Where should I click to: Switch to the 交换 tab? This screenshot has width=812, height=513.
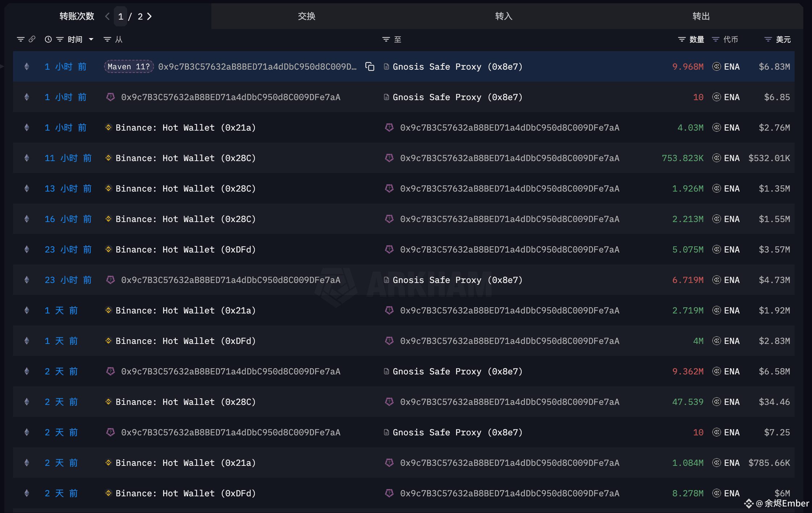pyautogui.click(x=306, y=16)
